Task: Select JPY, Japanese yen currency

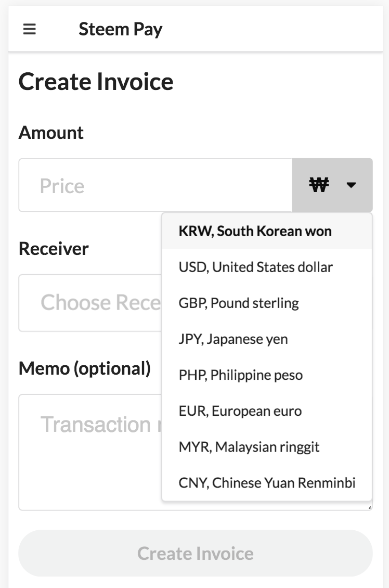Action: click(233, 339)
